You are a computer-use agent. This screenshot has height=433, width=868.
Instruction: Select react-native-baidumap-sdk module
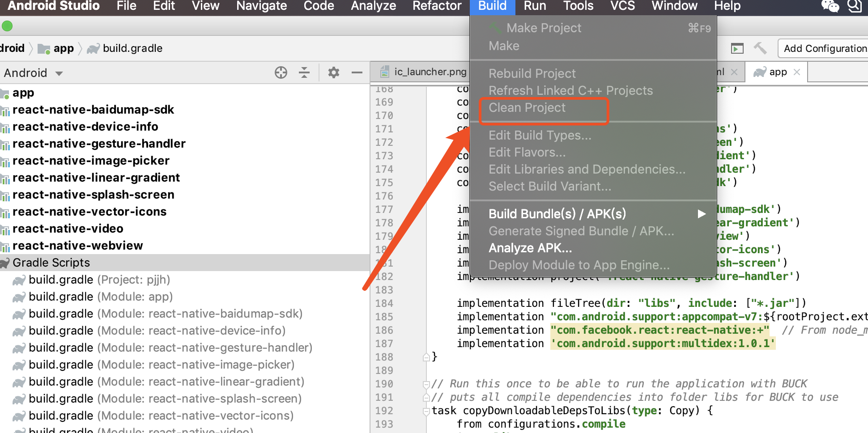93,110
